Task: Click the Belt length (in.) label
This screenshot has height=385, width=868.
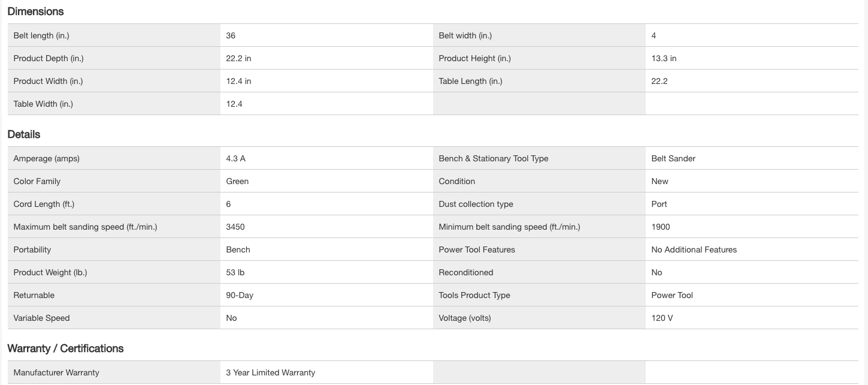Action: click(x=41, y=35)
